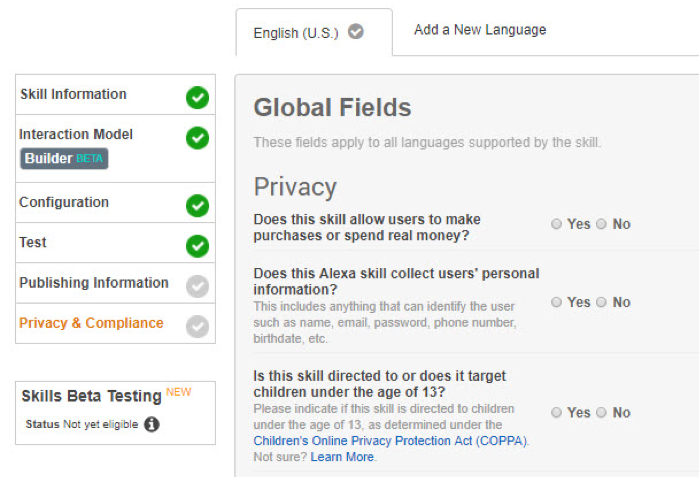Image resolution: width=699 pixels, height=477 pixels.
Task: Select Yes for collecting personal information
Action: coord(556,302)
